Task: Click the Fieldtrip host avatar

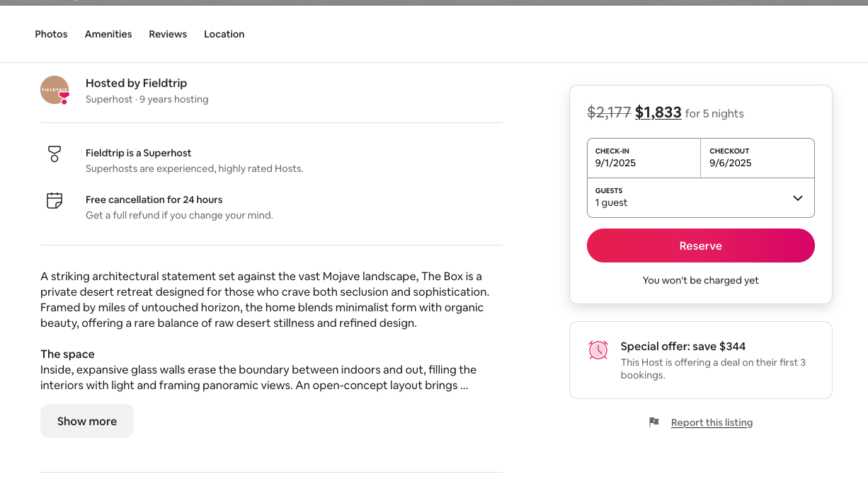Action: click(x=55, y=90)
